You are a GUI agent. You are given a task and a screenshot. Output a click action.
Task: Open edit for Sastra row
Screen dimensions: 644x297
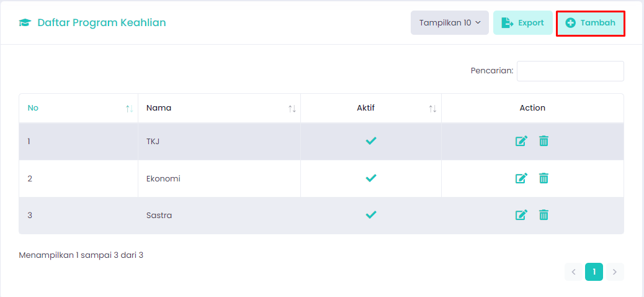point(521,215)
